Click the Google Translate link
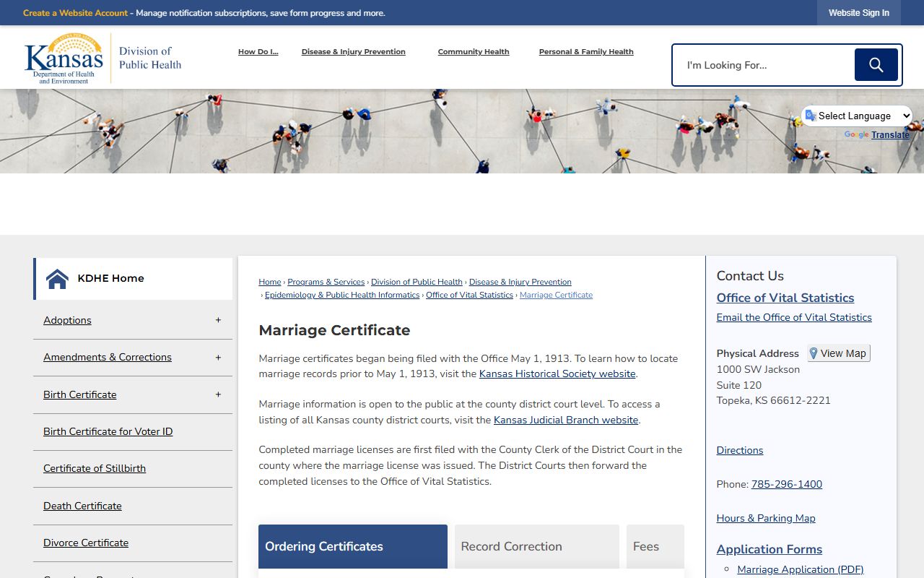 click(x=890, y=135)
